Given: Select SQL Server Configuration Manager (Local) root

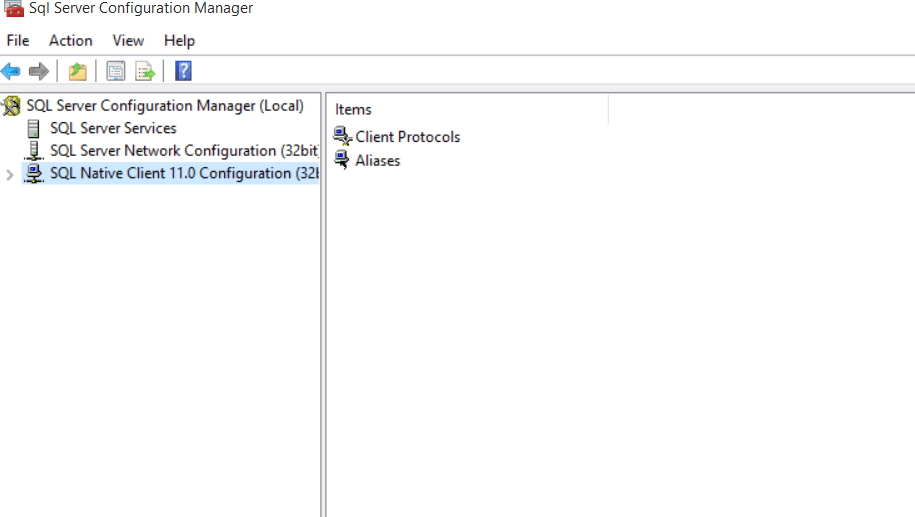Looking at the screenshot, I should [x=165, y=106].
